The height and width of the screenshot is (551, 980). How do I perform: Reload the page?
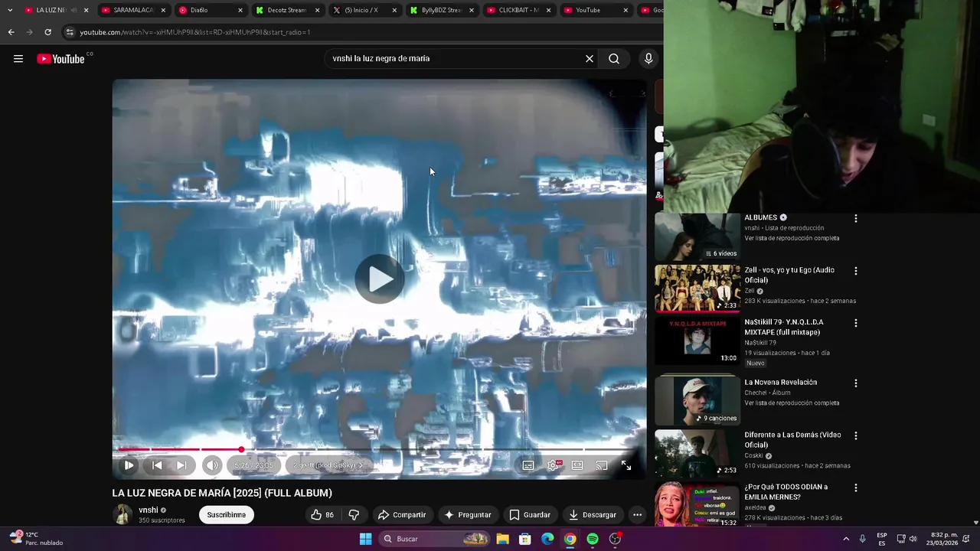pos(47,32)
